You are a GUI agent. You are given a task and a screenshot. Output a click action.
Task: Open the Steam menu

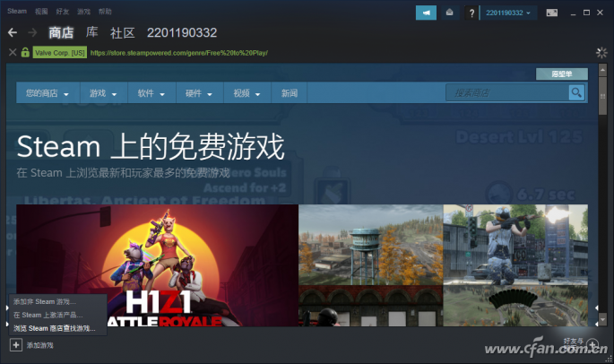(17, 12)
